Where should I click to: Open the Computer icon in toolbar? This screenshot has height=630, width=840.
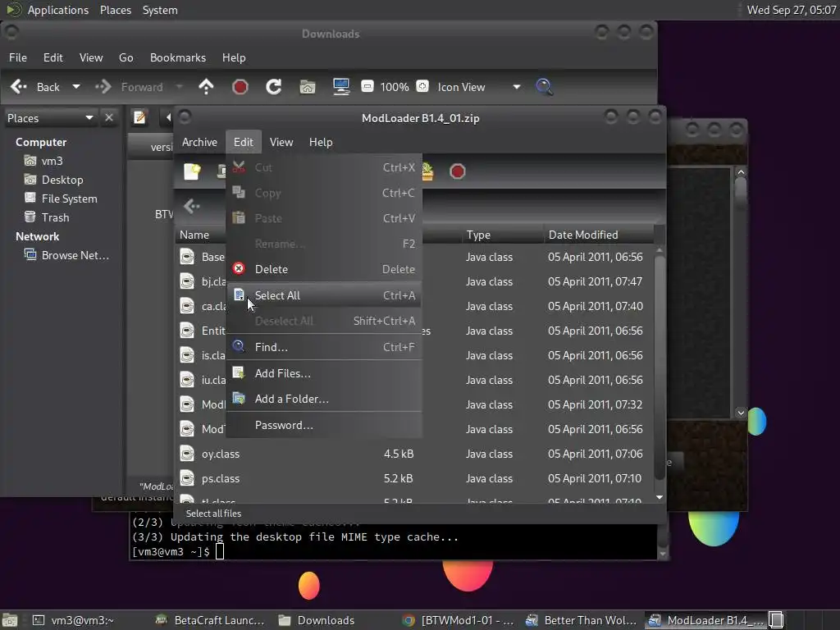click(x=341, y=87)
